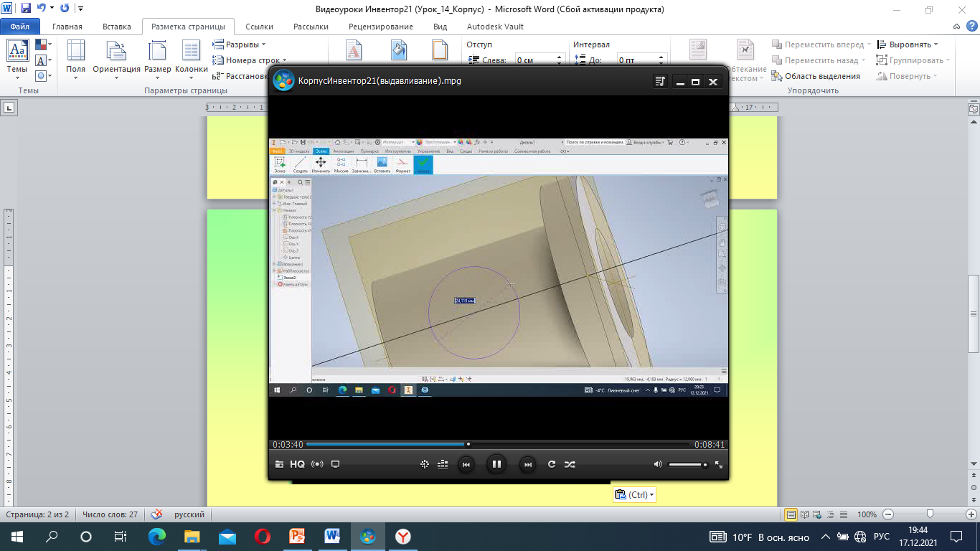Open the Рецензирование ribbon tab
The image size is (980, 551).
tap(380, 27)
